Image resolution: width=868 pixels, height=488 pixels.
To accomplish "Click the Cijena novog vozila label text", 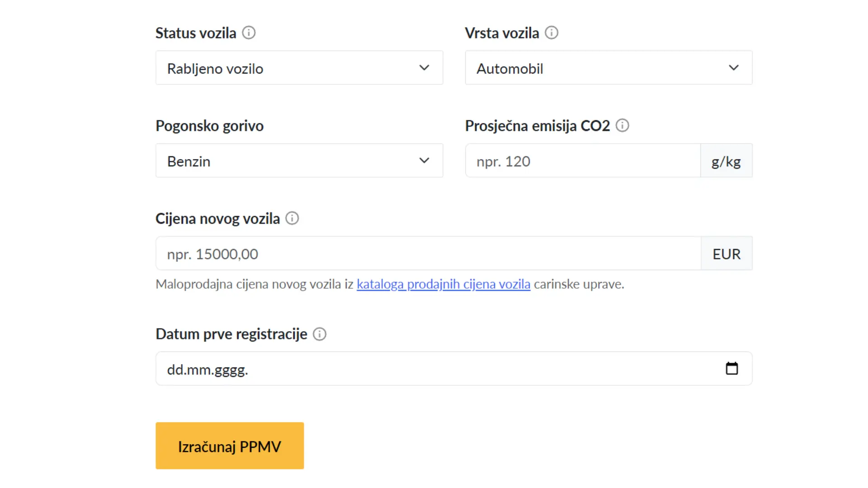I will [217, 219].
